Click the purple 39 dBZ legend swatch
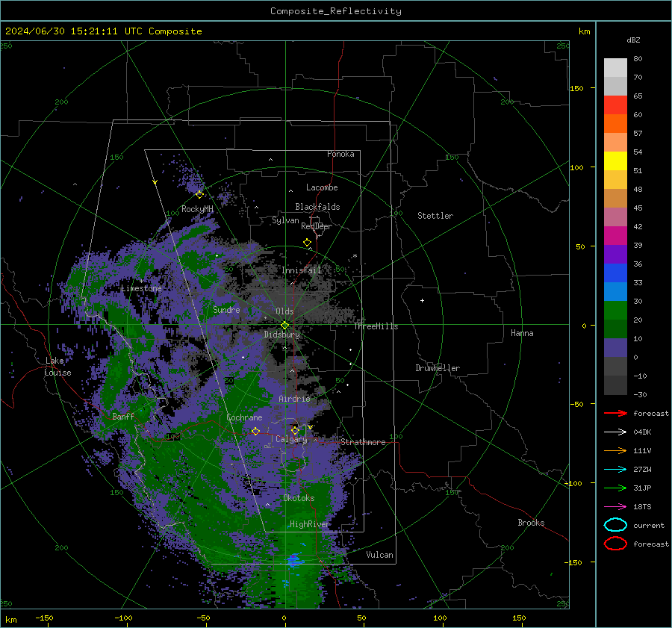 coord(615,254)
